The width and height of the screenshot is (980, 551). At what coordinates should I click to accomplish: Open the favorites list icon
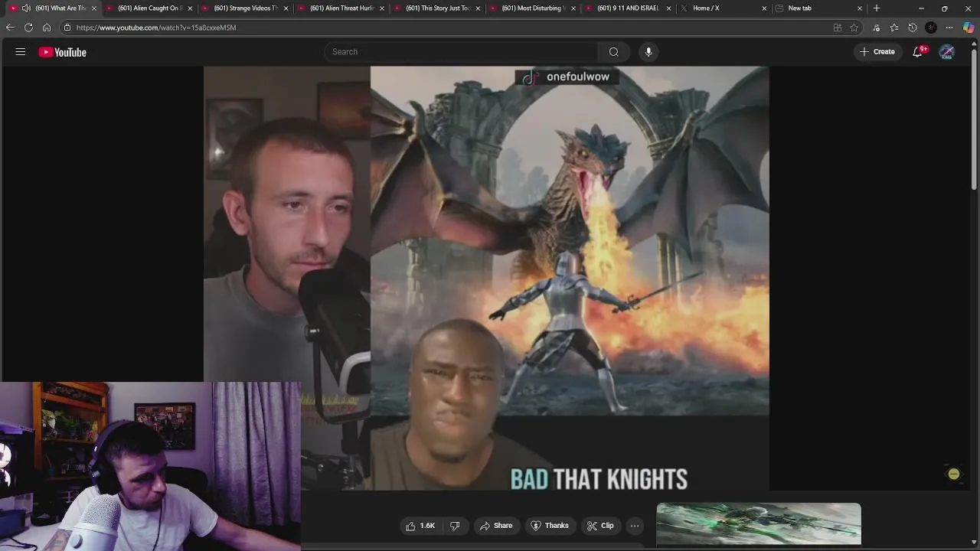coord(894,28)
